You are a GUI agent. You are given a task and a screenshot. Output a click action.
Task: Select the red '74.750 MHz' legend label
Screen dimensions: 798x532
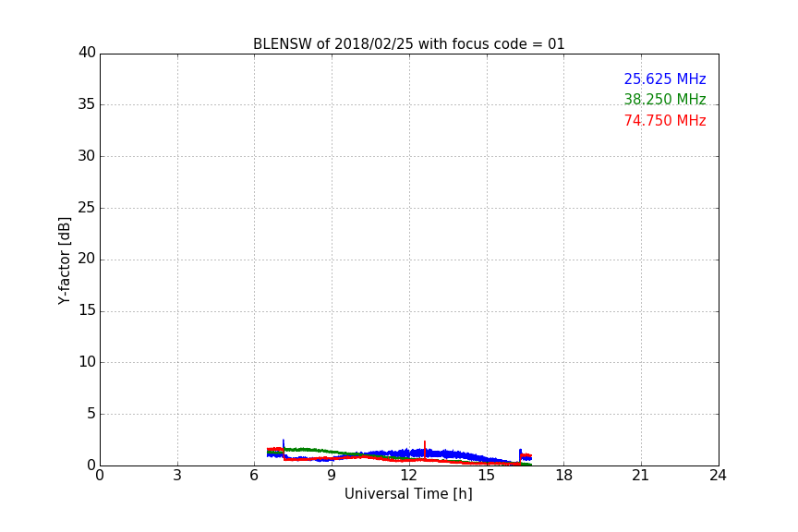click(x=665, y=121)
